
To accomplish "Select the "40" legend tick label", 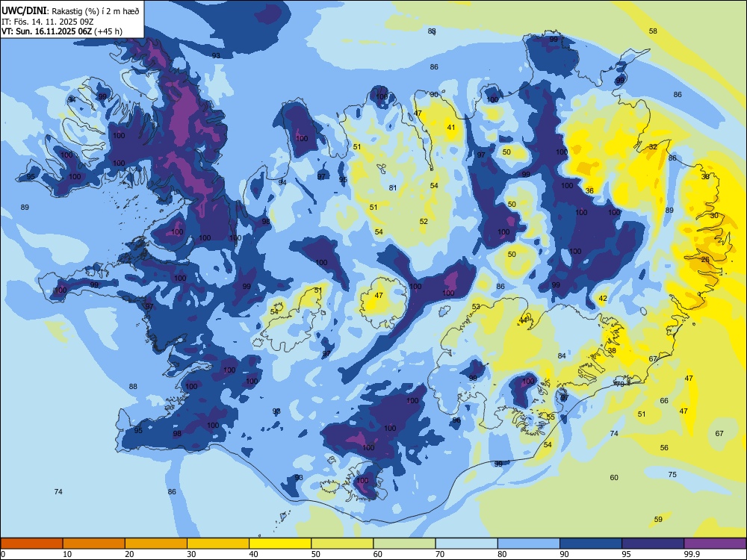I will pyautogui.click(x=253, y=554).
